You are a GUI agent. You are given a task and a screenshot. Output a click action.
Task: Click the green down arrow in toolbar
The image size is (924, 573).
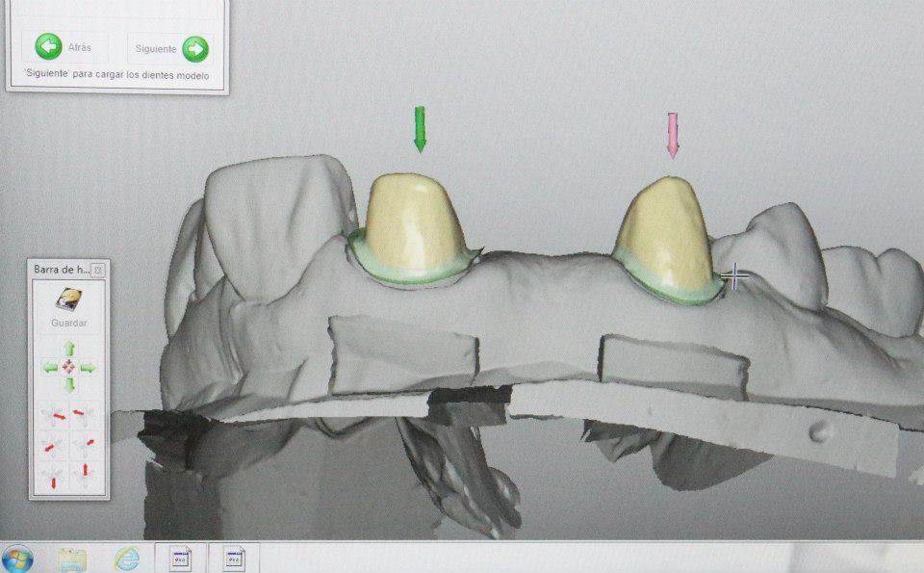(69, 386)
